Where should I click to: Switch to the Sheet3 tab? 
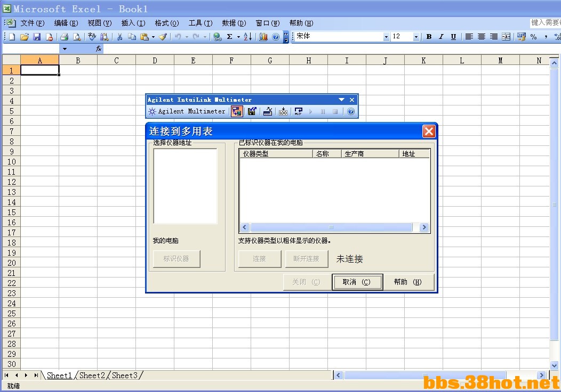coord(124,375)
